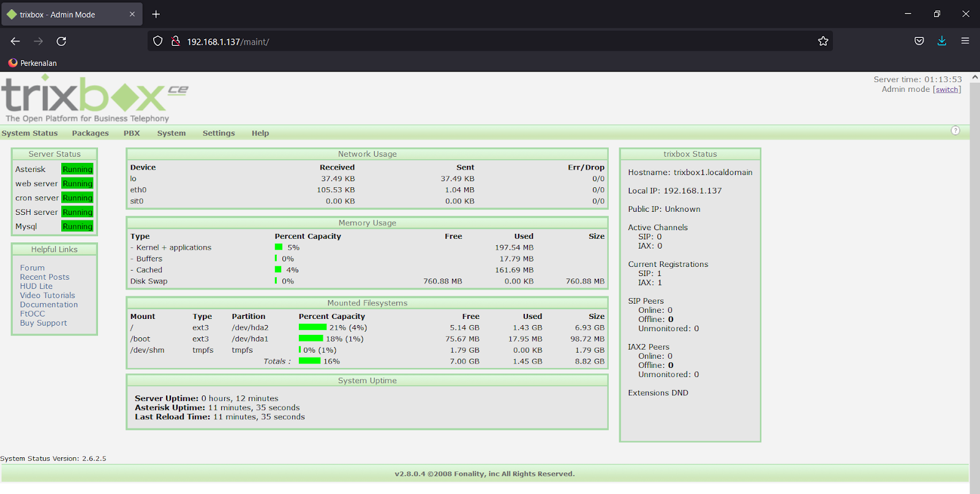Minimize the Firefox window
Screen dimensions: 980x494
tap(908, 13)
